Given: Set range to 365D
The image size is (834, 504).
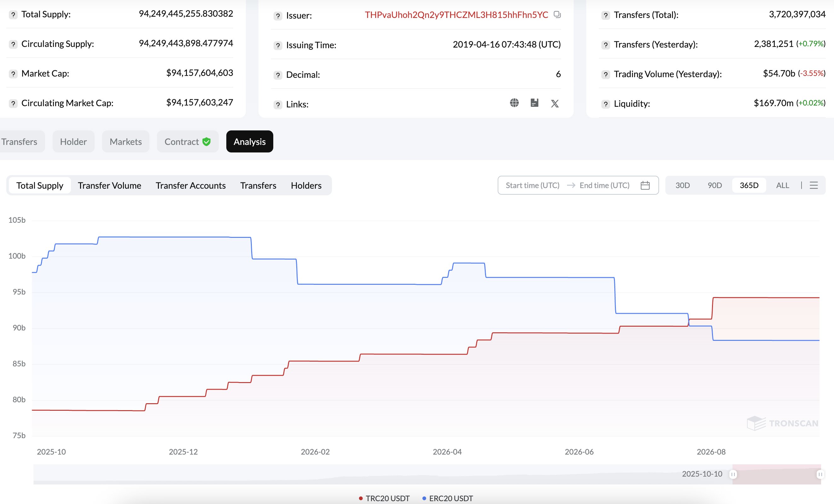Looking at the screenshot, I should pyautogui.click(x=749, y=185).
